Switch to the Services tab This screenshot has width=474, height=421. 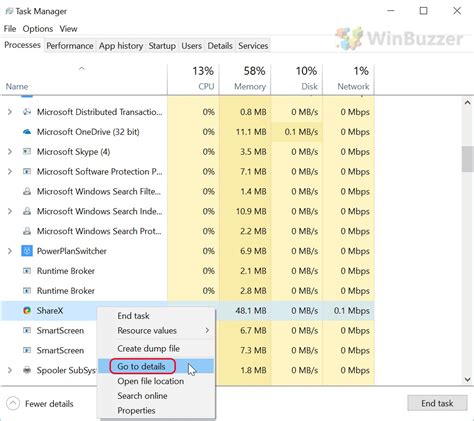(x=253, y=46)
